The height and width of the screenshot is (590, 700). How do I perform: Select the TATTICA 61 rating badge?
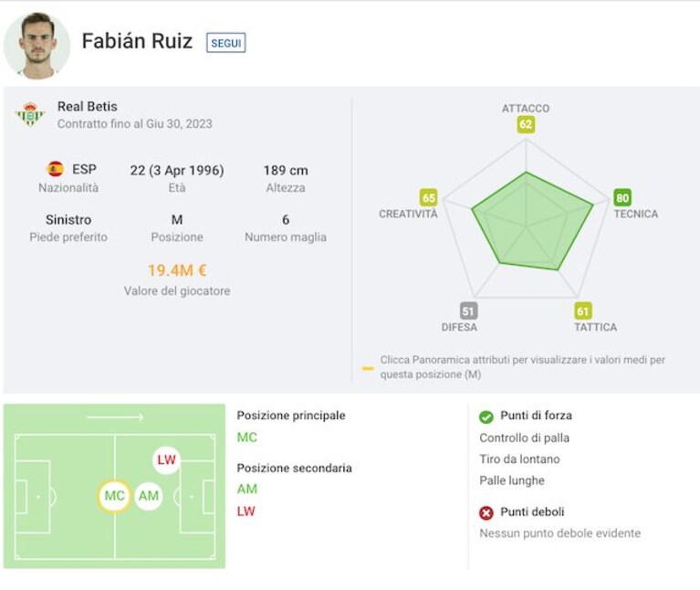coord(582,311)
